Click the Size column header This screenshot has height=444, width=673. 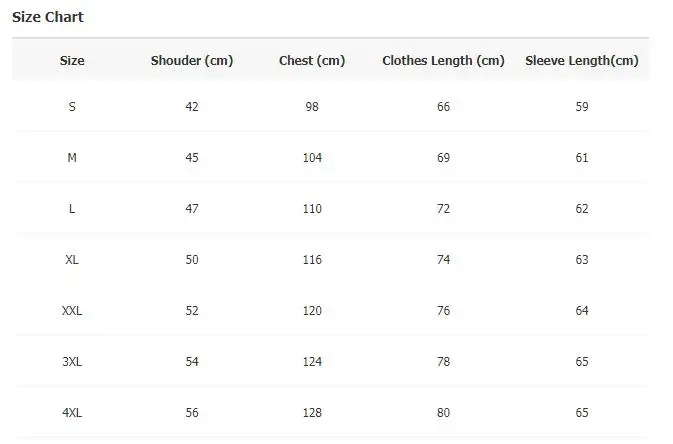pos(72,61)
